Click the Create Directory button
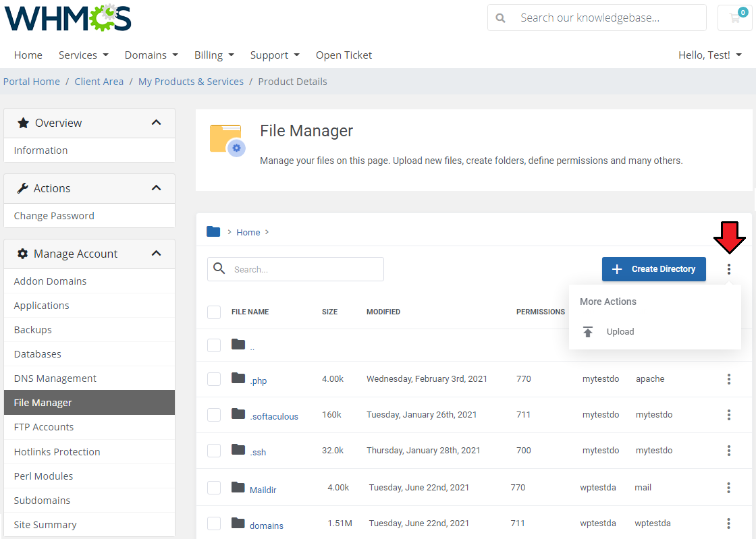 [x=654, y=269]
